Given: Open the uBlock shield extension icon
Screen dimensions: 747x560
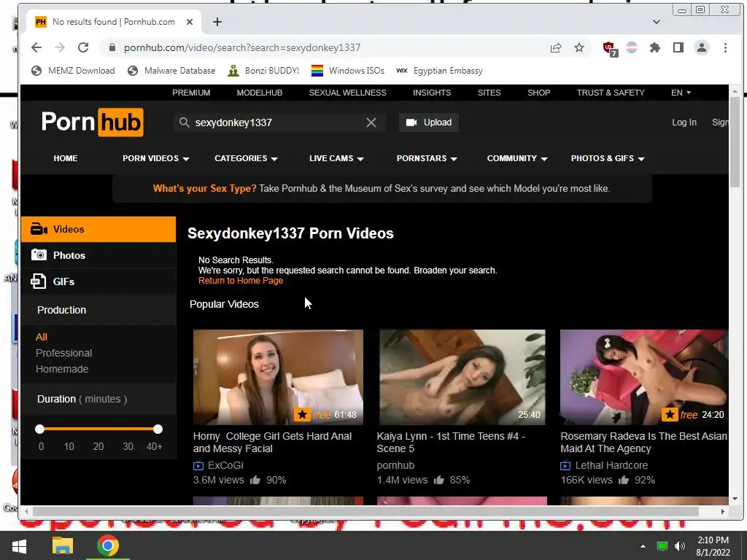Looking at the screenshot, I should [x=609, y=48].
